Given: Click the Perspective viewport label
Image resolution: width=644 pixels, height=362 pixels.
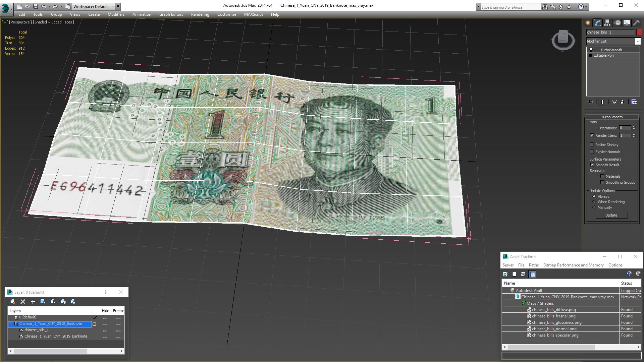Looking at the screenshot, I should (20, 22).
